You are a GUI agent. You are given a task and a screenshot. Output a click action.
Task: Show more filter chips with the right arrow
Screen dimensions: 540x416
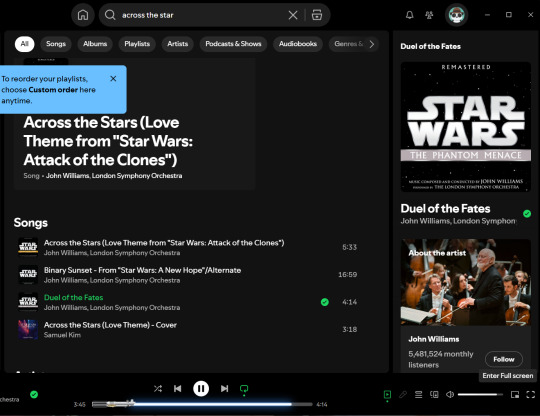(372, 44)
